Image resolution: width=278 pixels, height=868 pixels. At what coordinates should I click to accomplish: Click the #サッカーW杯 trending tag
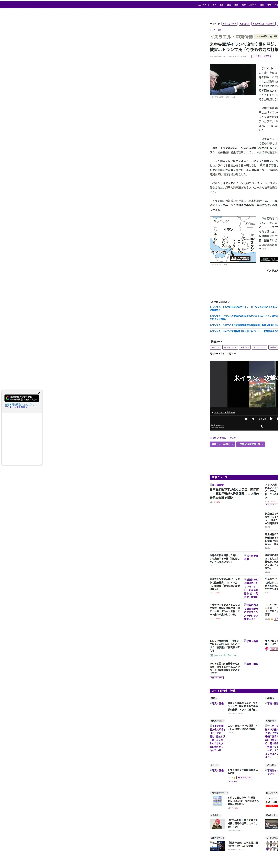click(x=229, y=24)
